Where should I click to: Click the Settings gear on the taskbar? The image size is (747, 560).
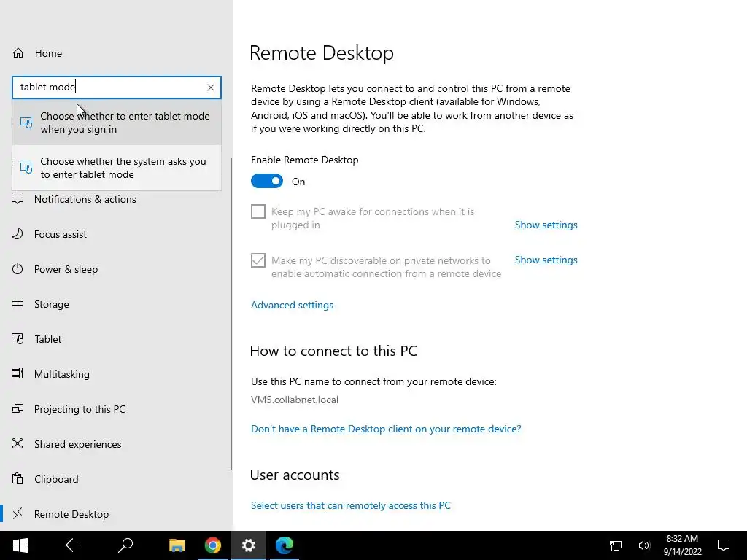249,545
